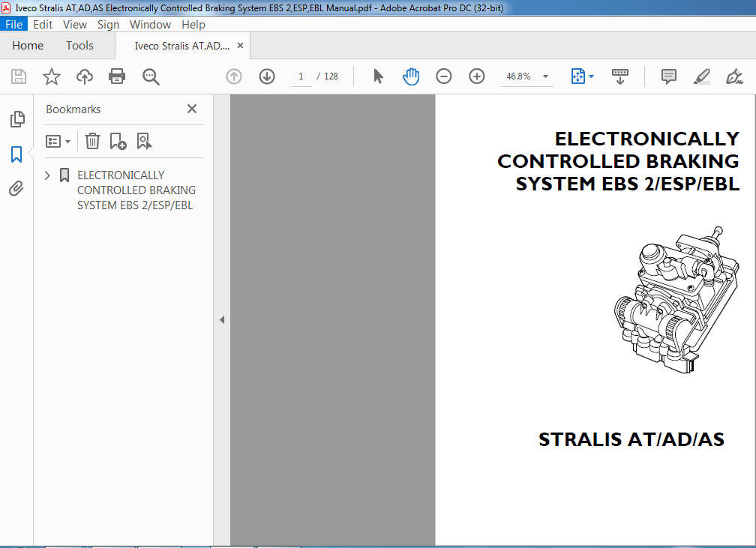Open bookmarks options dropdown menu
The height and width of the screenshot is (548, 756).
58,141
